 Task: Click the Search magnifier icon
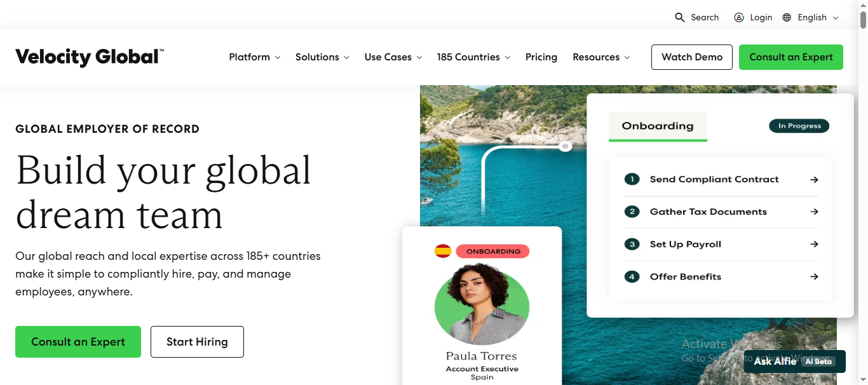tap(680, 18)
